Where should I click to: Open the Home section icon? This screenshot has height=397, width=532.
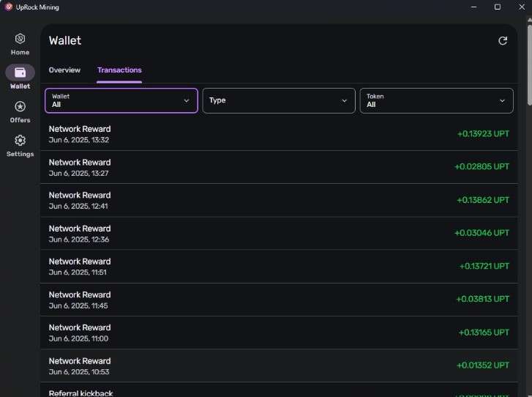click(x=20, y=39)
